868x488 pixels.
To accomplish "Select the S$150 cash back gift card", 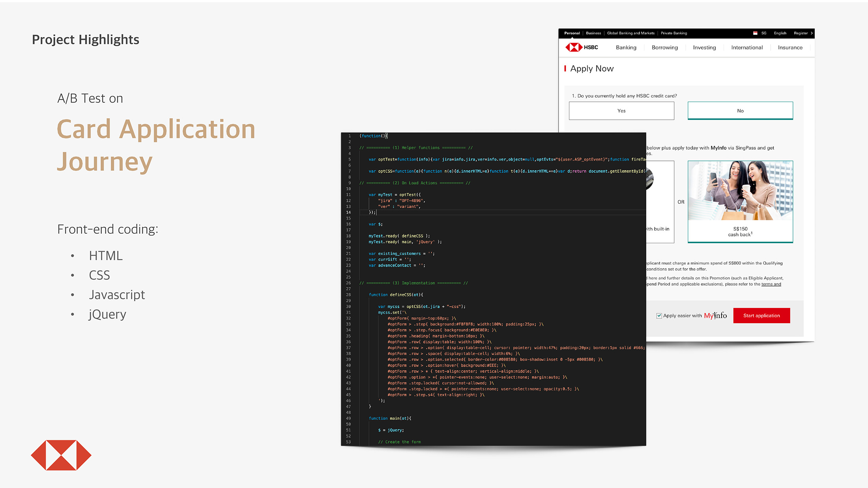I will [740, 201].
